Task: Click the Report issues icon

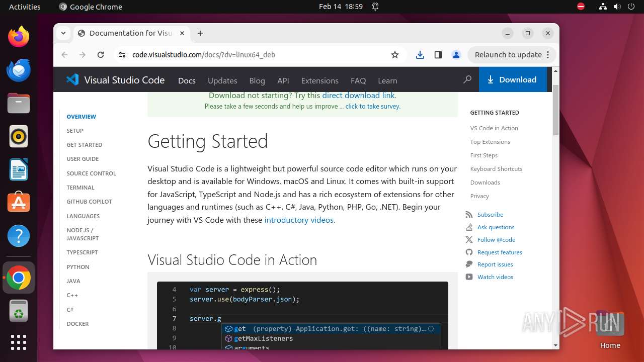Action: 469,264
